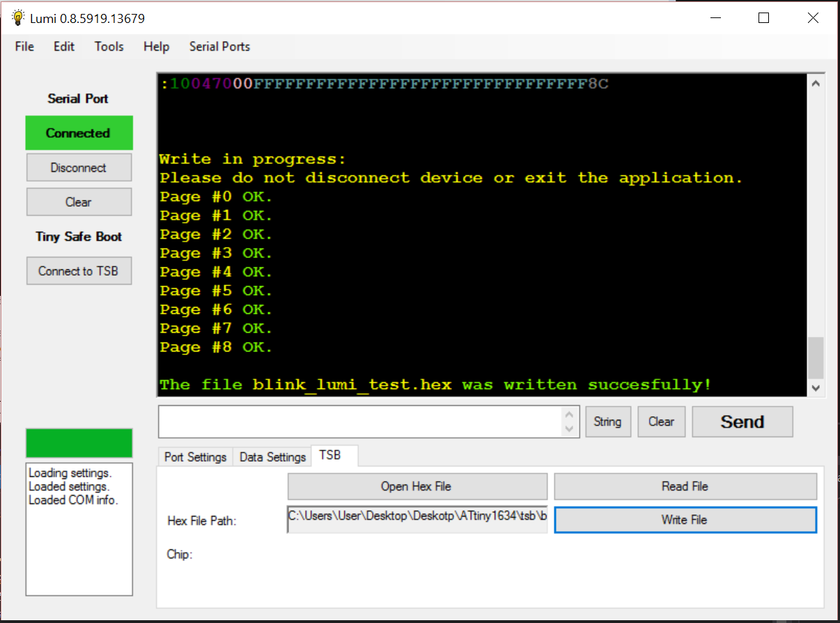
Task: Toggle the String mode button
Action: point(607,422)
